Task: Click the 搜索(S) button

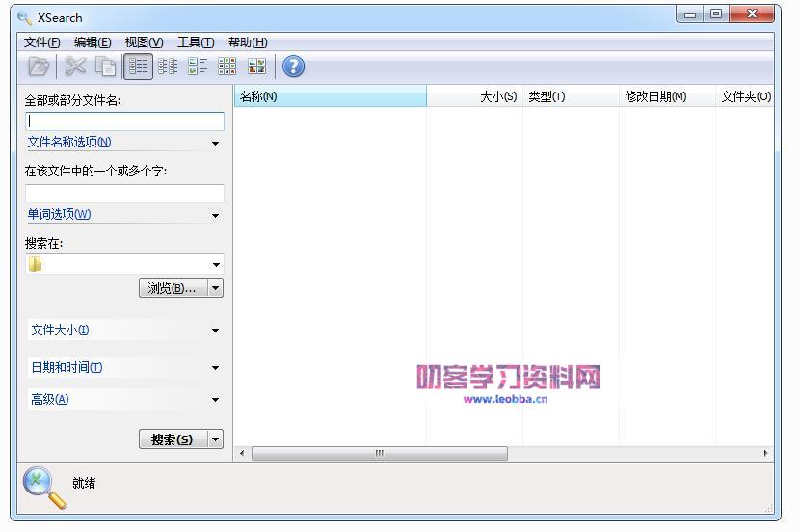Action: tap(173, 439)
